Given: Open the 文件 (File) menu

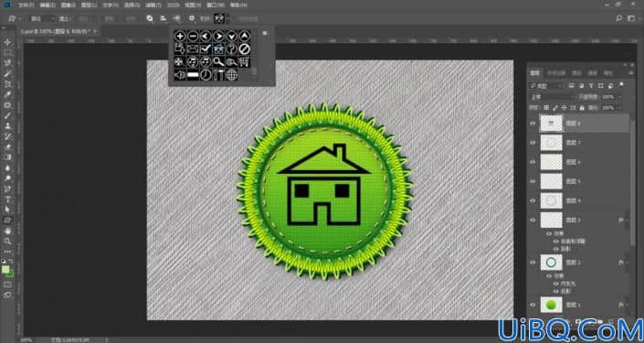Looking at the screenshot, I should click(26, 5).
